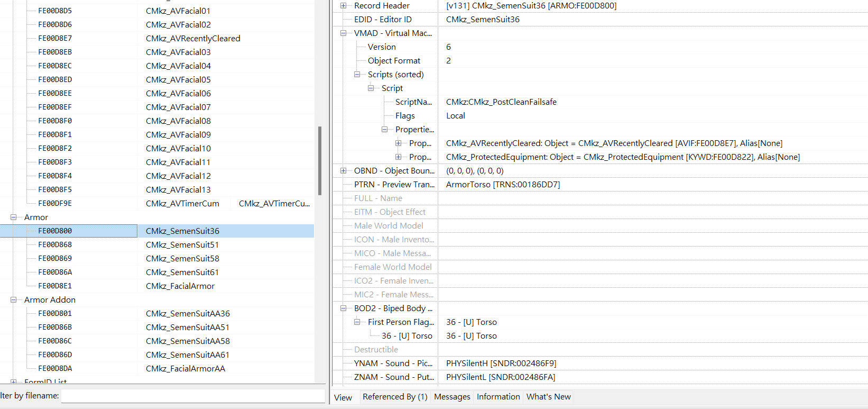Collapse the VMAD Virtual Machine node

tap(343, 33)
